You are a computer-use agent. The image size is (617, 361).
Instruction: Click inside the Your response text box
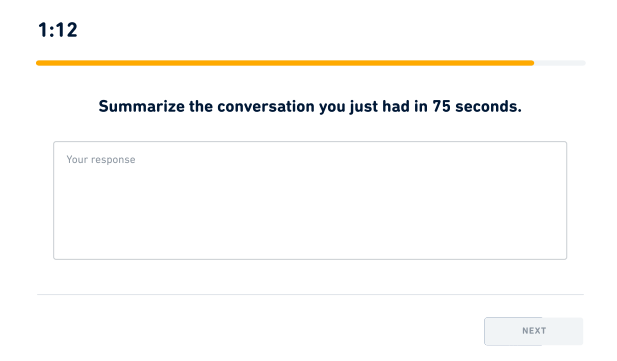tap(310, 200)
